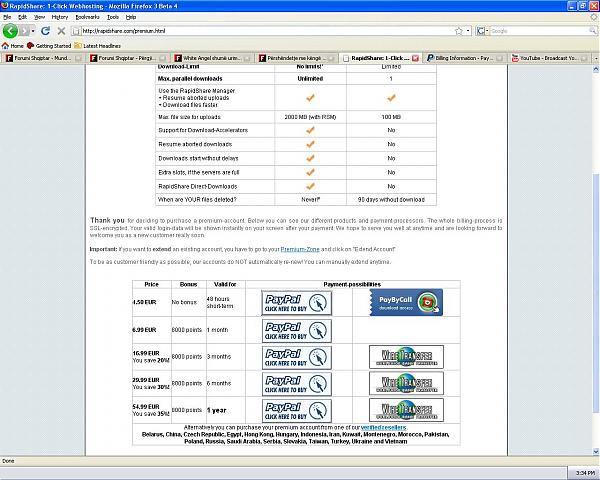Open the History menu
The height and width of the screenshot is (480, 600).
(x=60, y=17)
